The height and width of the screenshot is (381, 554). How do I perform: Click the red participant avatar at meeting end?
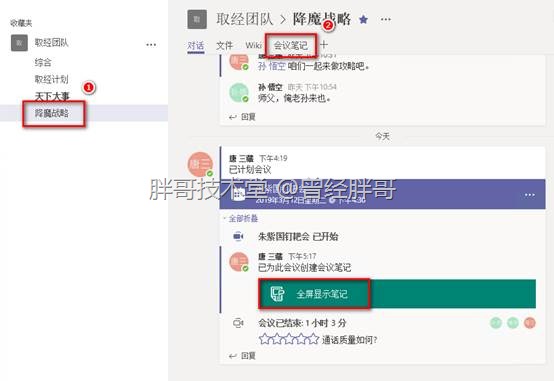point(530,323)
